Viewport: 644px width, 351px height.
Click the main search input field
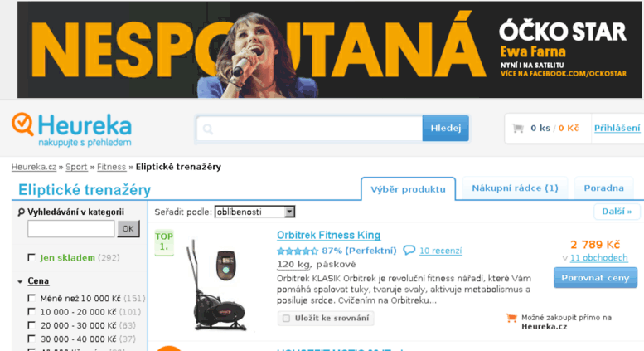310,129
